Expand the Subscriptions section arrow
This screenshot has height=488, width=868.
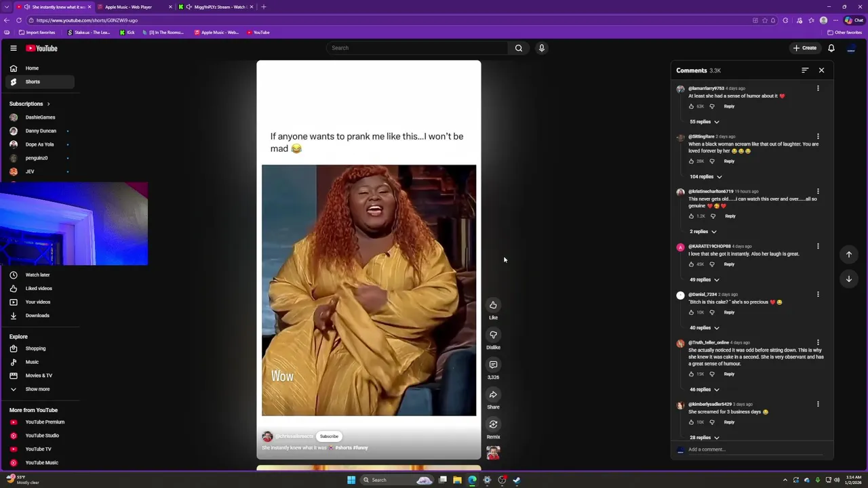pyautogui.click(x=48, y=104)
